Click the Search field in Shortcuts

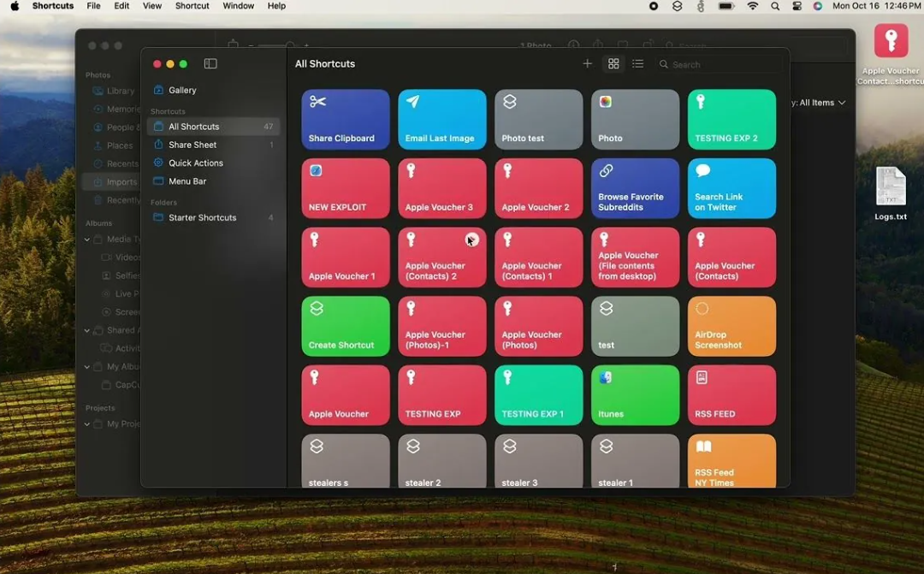(719, 65)
